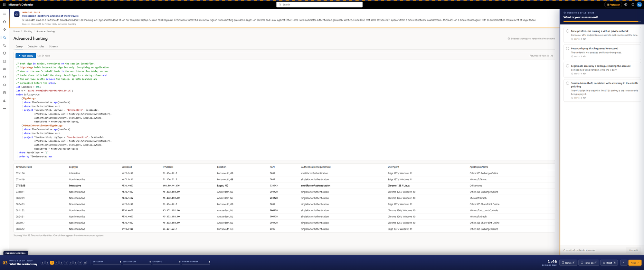Image resolution: width=644 pixels, height=270 pixels.
Task: Click the Chrome 126 / Linux cell
Action: click(x=399, y=186)
